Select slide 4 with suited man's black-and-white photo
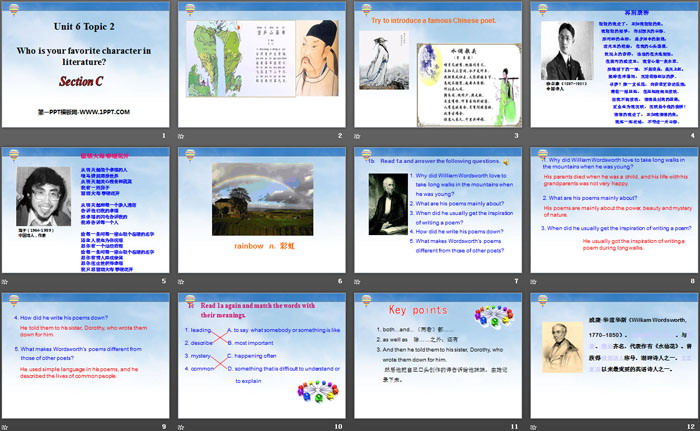This screenshot has width=700, height=431. [x=614, y=64]
